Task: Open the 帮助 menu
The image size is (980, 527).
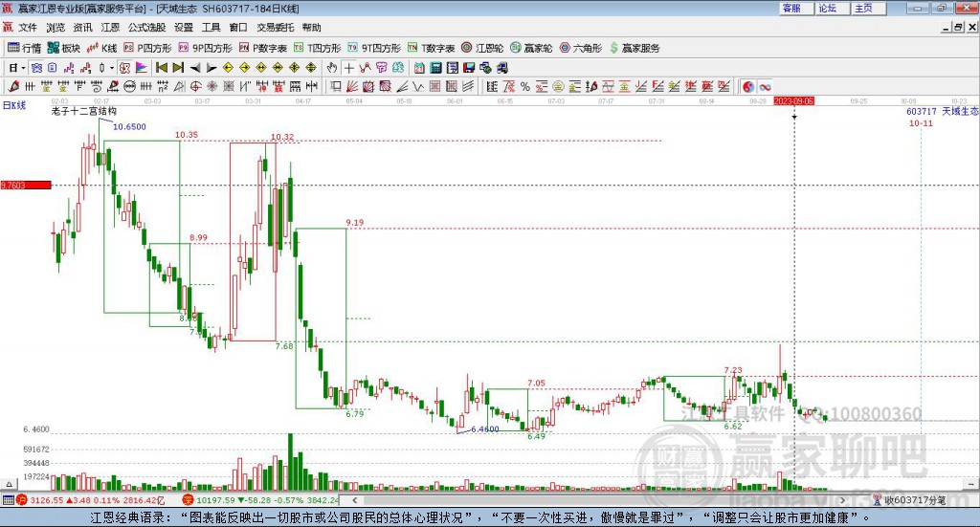Action: point(311,28)
